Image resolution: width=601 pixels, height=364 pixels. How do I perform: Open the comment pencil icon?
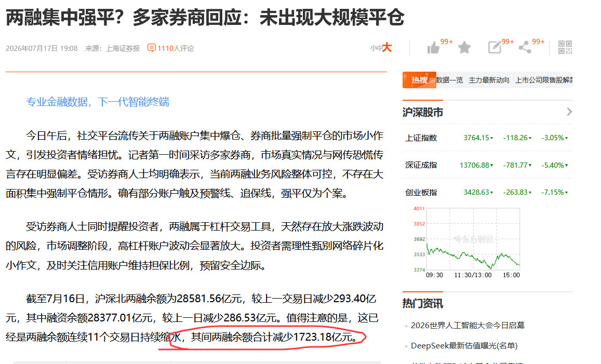coord(495,47)
